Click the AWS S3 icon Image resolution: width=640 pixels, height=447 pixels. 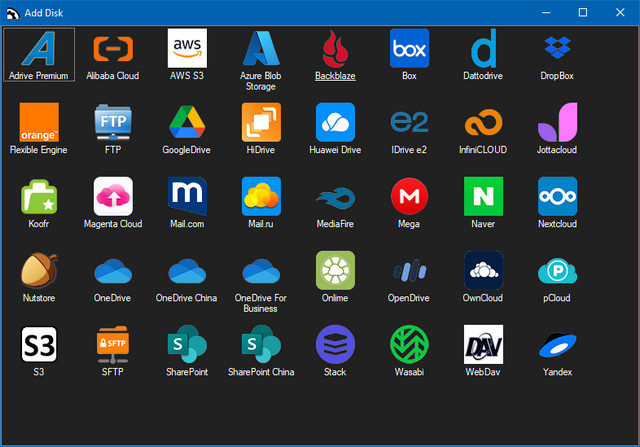187,48
